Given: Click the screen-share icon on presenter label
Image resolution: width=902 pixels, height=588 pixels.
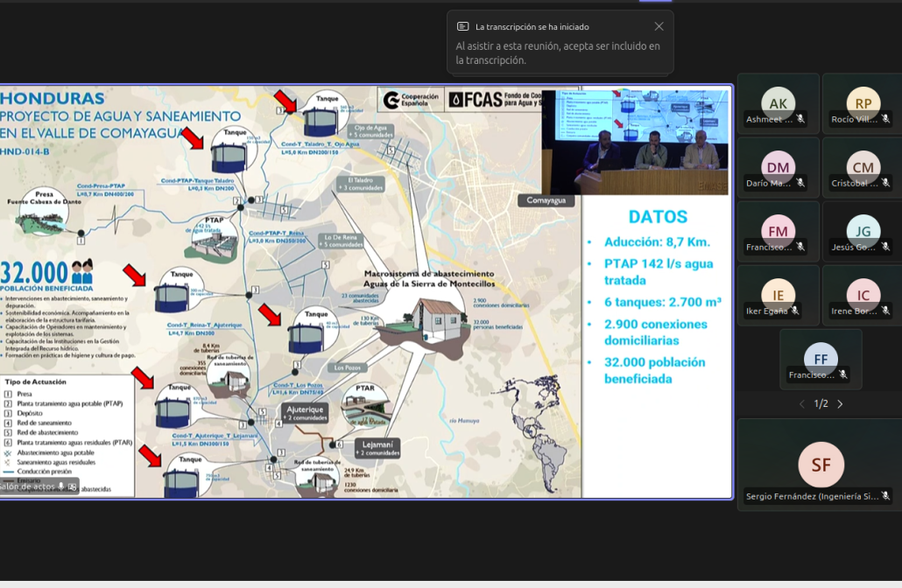Looking at the screenshot, I should coord(72,486).
